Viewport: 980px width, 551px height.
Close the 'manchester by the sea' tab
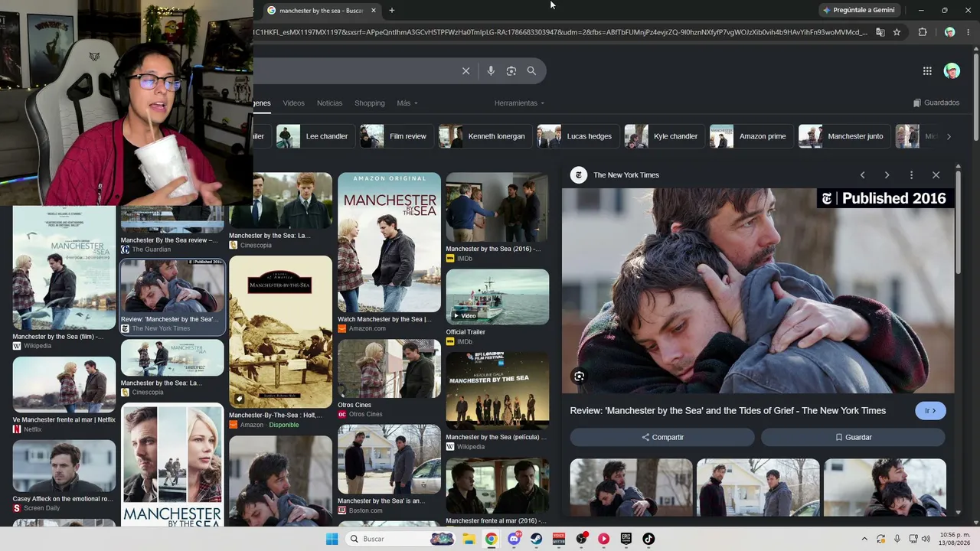[374, 11]
